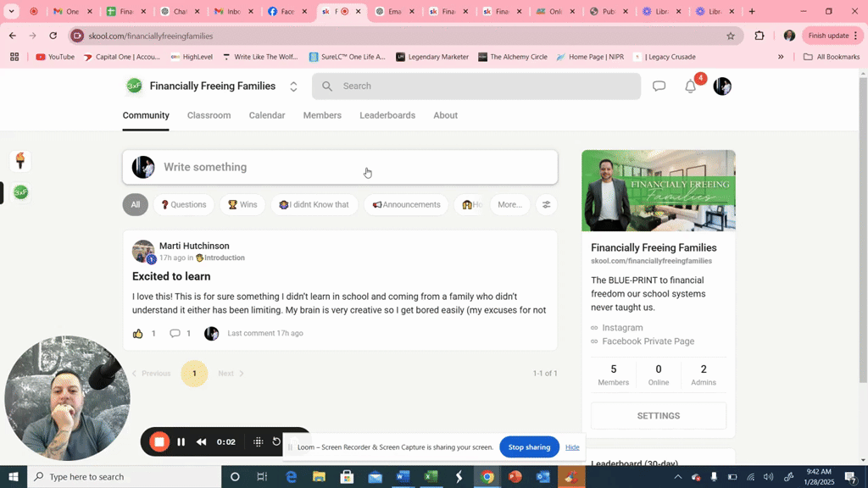
Task: Open Windows Start menu
Action: (x=14, y=476)
